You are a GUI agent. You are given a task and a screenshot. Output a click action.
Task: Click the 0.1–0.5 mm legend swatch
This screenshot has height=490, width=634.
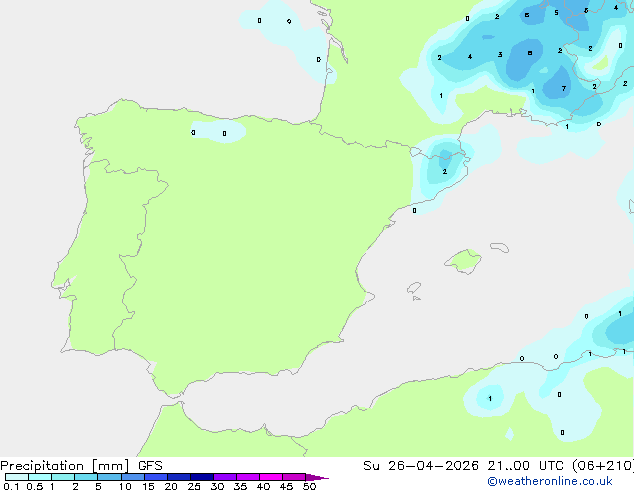pyautogui.click(x=17, y=477)
